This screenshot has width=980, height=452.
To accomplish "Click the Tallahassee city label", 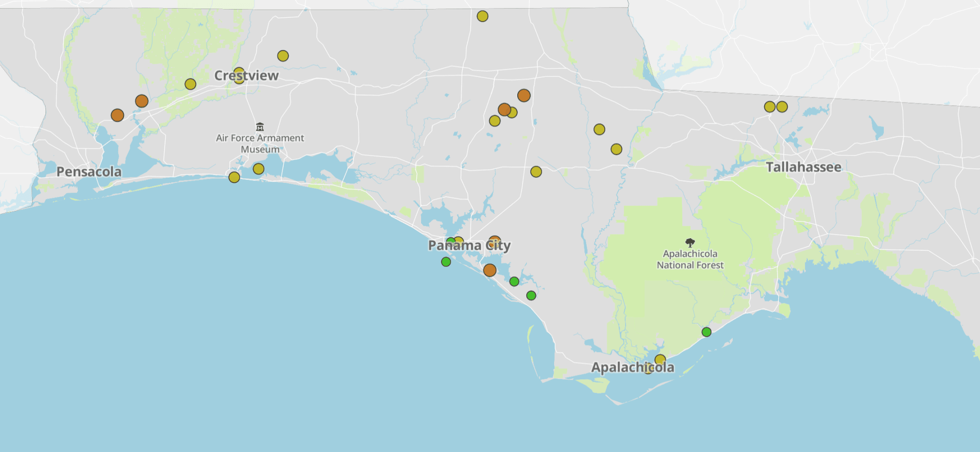I will (803, 167).
